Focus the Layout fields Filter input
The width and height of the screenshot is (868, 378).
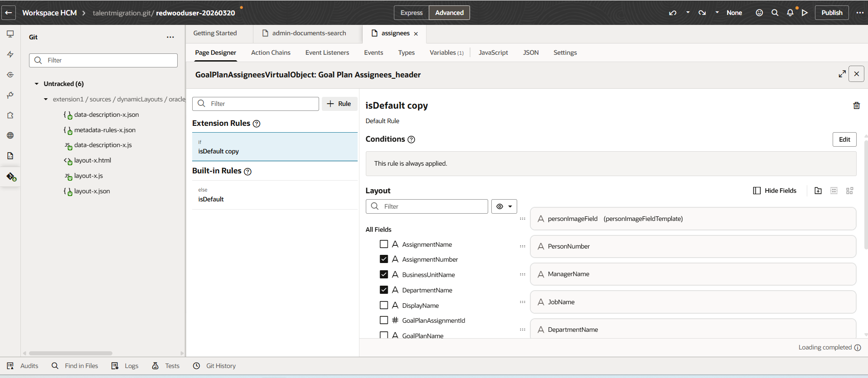pos(433,206)
